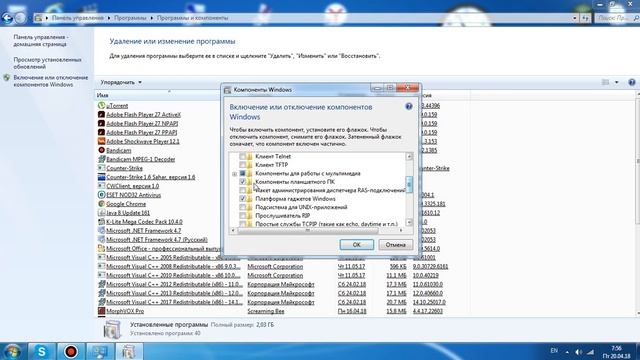Click the Программы breadcrumb
The height and width of the screenshot is (360, 640).
point(130,18)
